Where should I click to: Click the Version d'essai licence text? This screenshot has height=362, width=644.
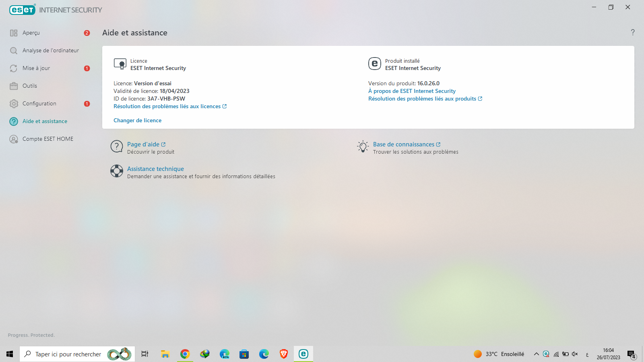tap(153, 84)
